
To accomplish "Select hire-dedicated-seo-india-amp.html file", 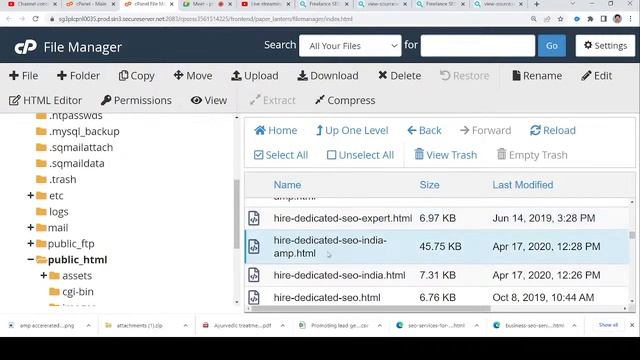I will pyautogui.click(x=437, y=247).
